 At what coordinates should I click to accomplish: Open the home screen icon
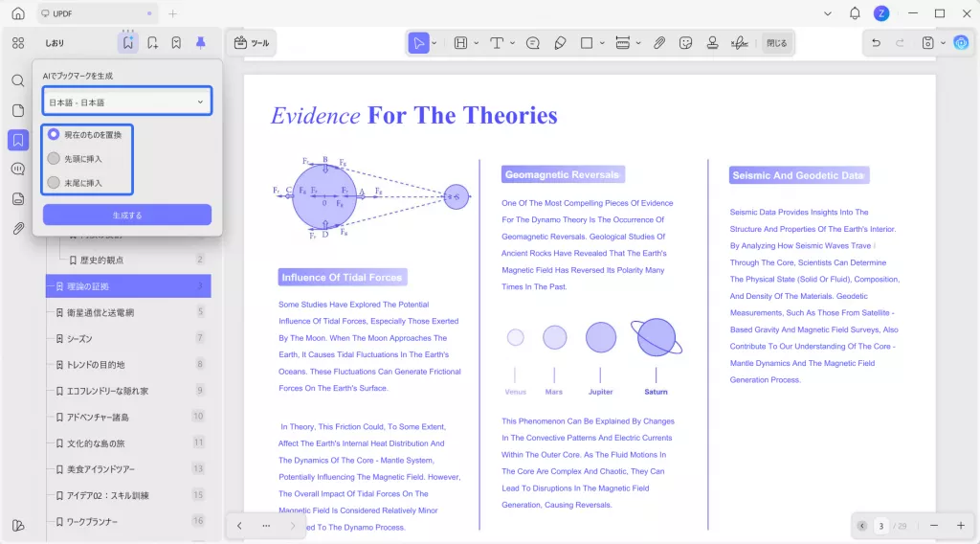18,13
